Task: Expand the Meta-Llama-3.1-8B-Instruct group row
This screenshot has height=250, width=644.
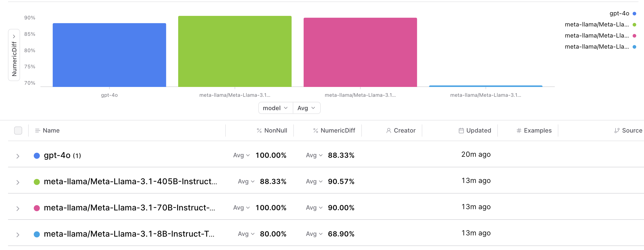Action: tap(18, 235)
